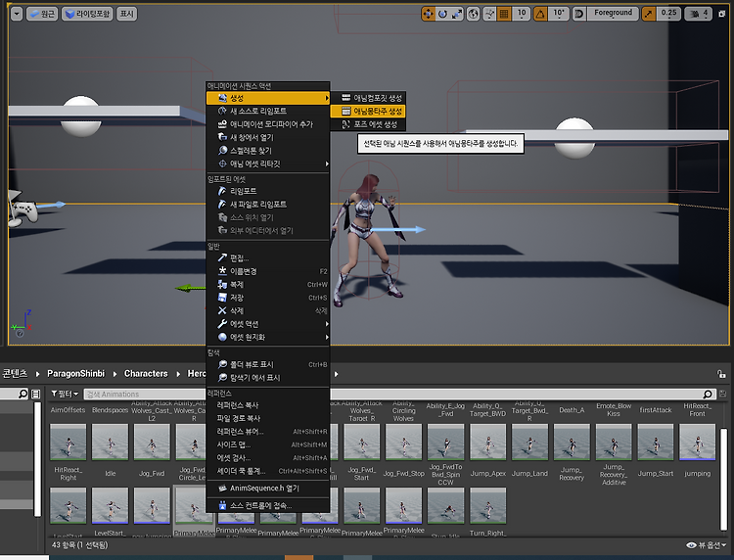734x560 pixels.
Task: Open rotation snap 10° dropdown
Action: (x=559, y=14)
